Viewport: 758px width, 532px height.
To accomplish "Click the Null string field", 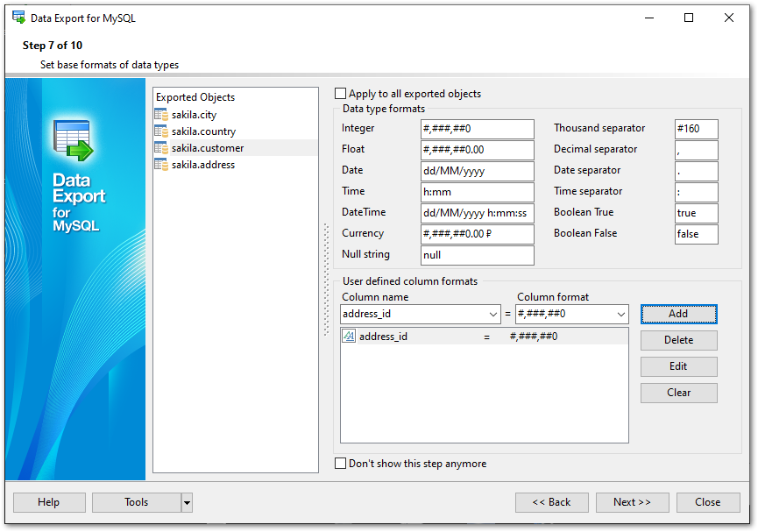I will 477,255.
